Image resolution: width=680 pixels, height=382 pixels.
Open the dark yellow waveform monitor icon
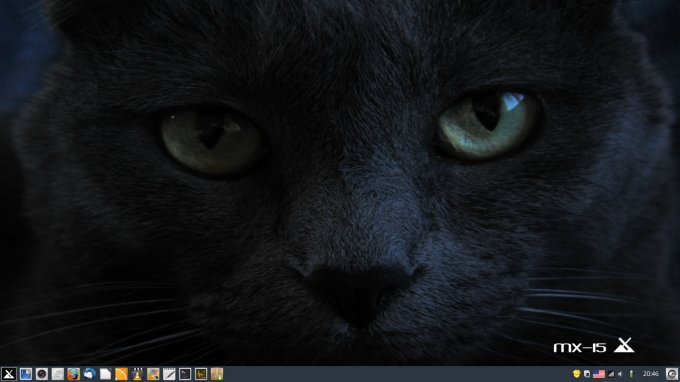point(201,374)
